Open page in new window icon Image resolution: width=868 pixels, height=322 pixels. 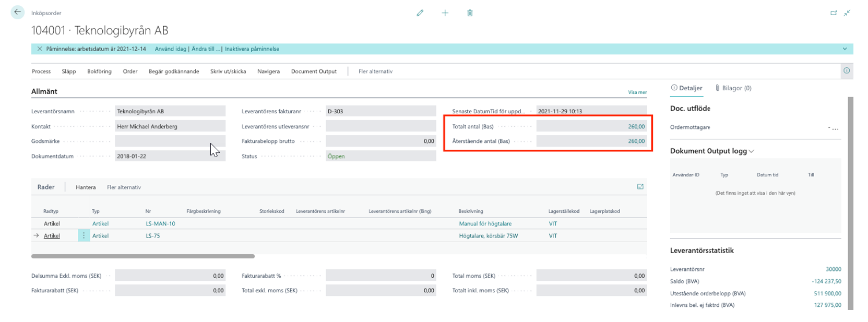(834, 13)
